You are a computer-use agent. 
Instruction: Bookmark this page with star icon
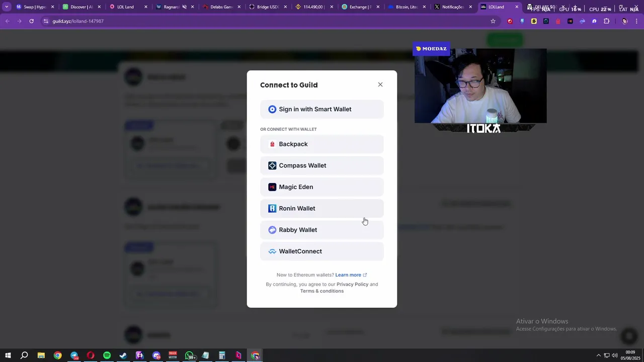pyautogui.click(x=493, y=21)
